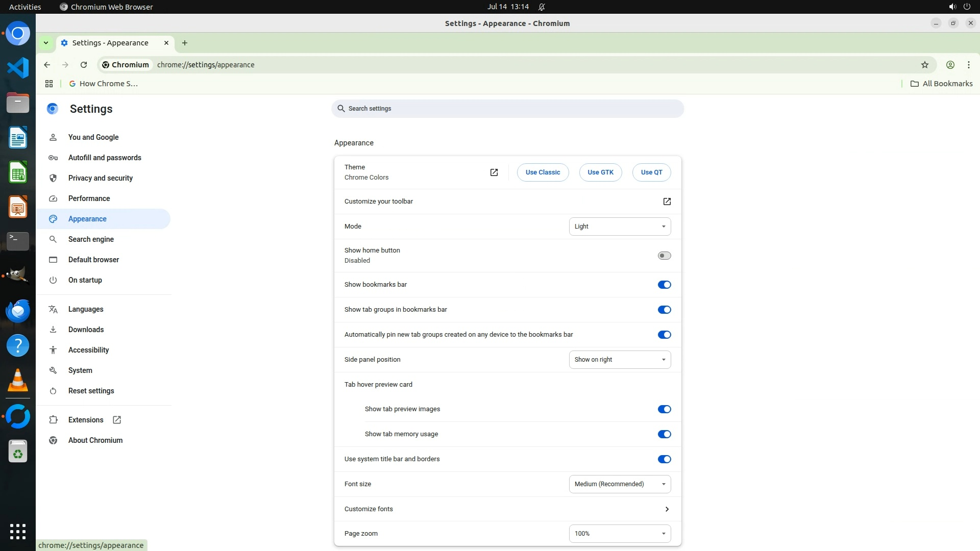The height and width of the screenshot is (551, 980).
Task: Turn off Show bookmarks bar toggle
Action: 664,285
